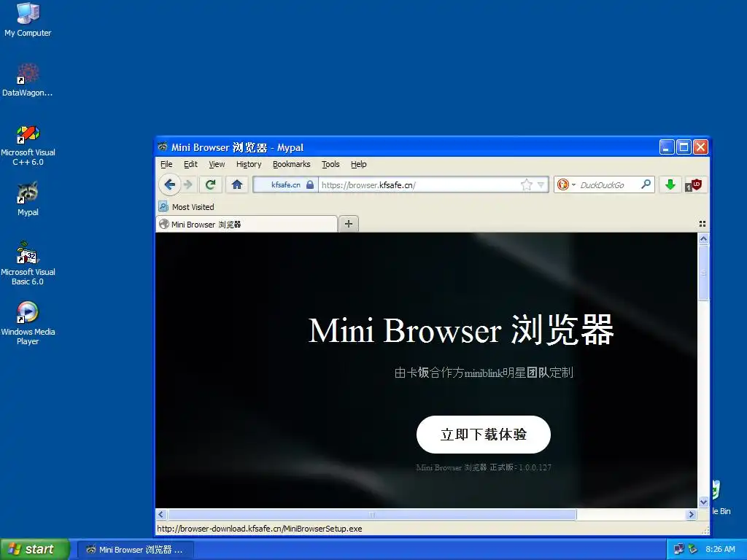747x560 pixels.
Task: Click the horizontal scrollbar right arrow
Action: click(x=692, y=514)
